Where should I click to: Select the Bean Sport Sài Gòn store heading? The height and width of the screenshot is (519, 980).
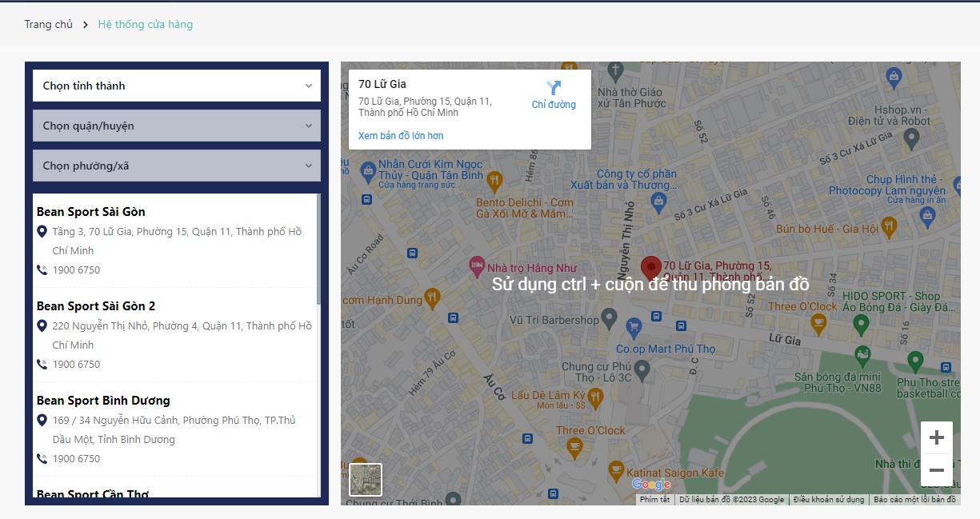pyautogui.click(x=91, y=212)
